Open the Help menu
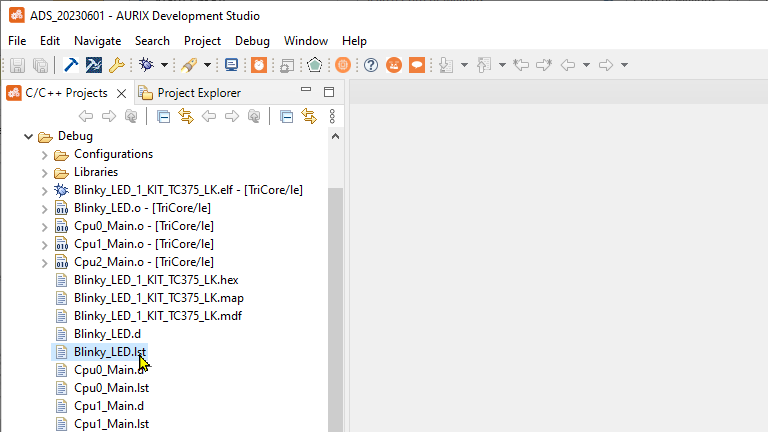This screenshot has width=768, height=432. click(x=354, y=41)
